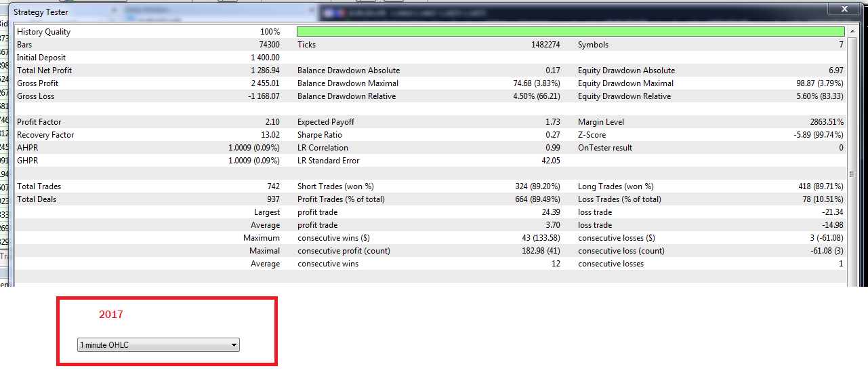The image size is (868, 379).
Task: Select the LR Standard Error value 42.05
Action: tap(550, 161)
